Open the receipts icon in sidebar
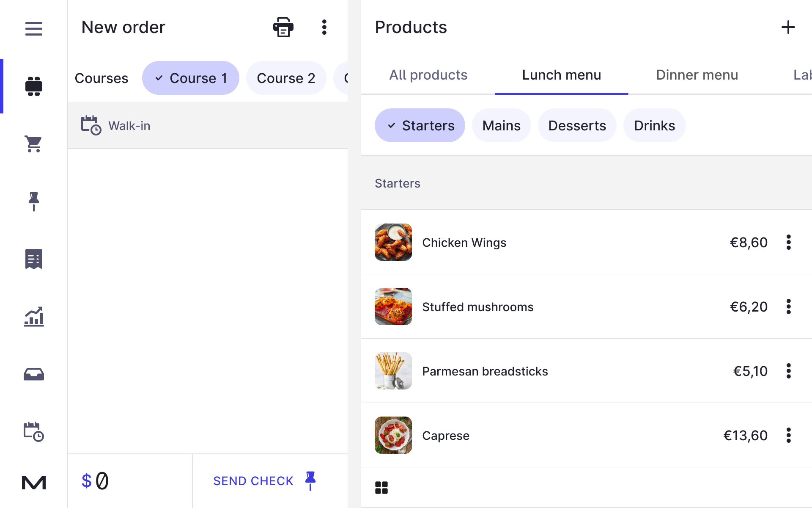812x508 pixels. tap(34, 259)
